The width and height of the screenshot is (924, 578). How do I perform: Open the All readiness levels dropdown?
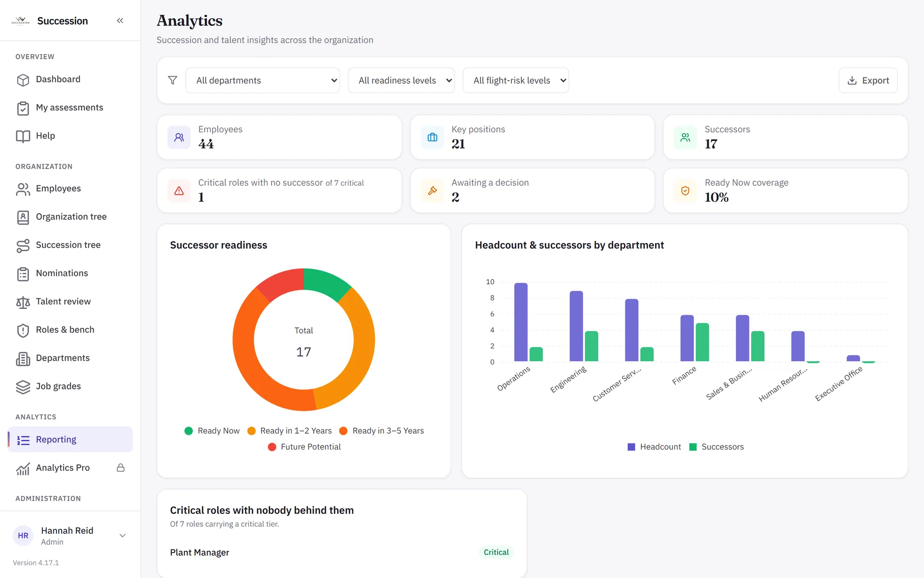pos(401,80)
